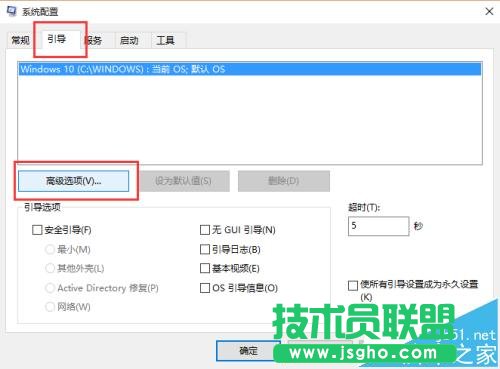
Task: Click the 设为默认值(S) button
Action: tap(183, 181)
